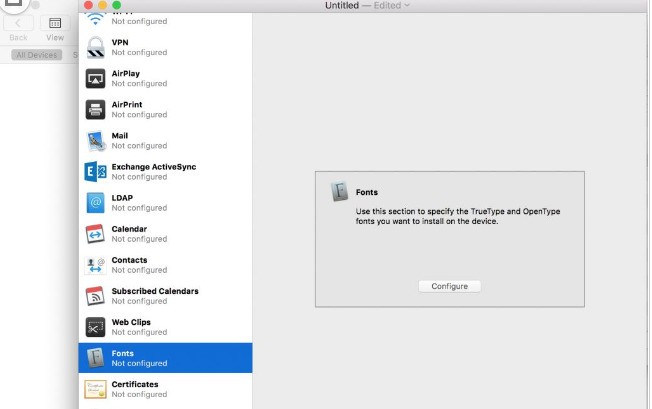Viewport: 652px width, 409px height.
Task: Select the All Devices tab
Action: click(x=37, y=55)
